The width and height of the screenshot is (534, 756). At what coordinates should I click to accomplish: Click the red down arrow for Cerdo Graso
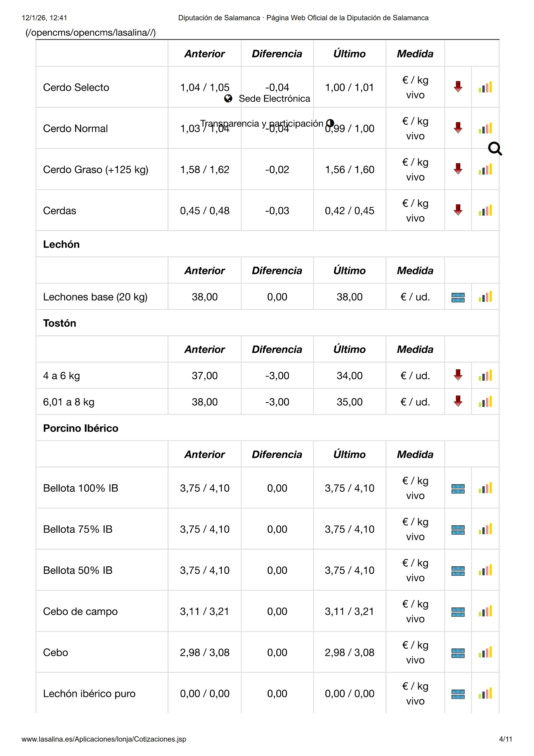coord(458,169)
